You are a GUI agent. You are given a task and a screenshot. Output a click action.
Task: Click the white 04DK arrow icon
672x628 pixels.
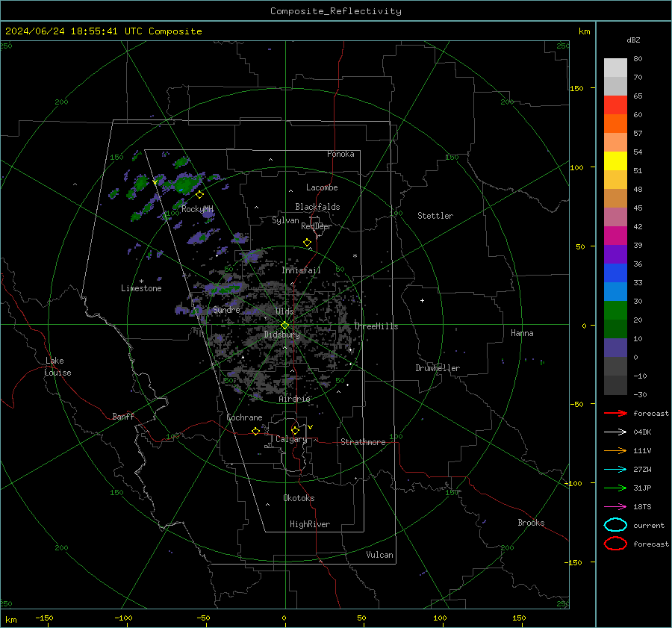point(615,432)
